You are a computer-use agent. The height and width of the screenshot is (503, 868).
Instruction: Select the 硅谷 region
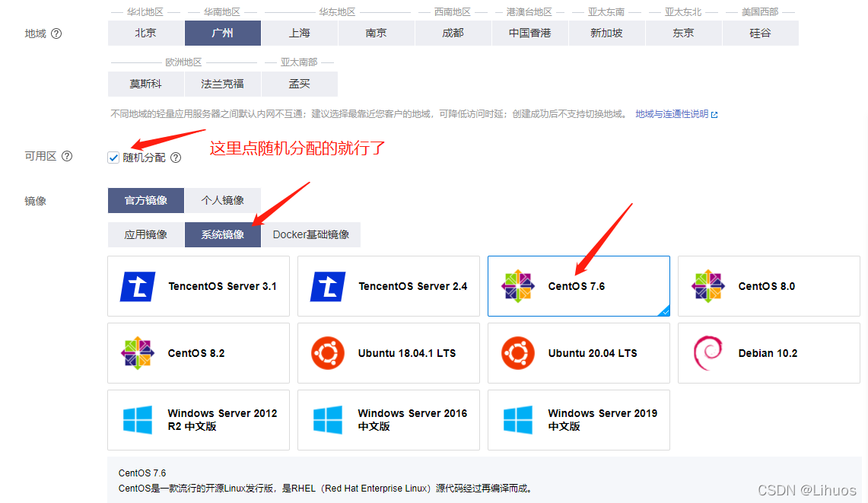pos(761,33)
